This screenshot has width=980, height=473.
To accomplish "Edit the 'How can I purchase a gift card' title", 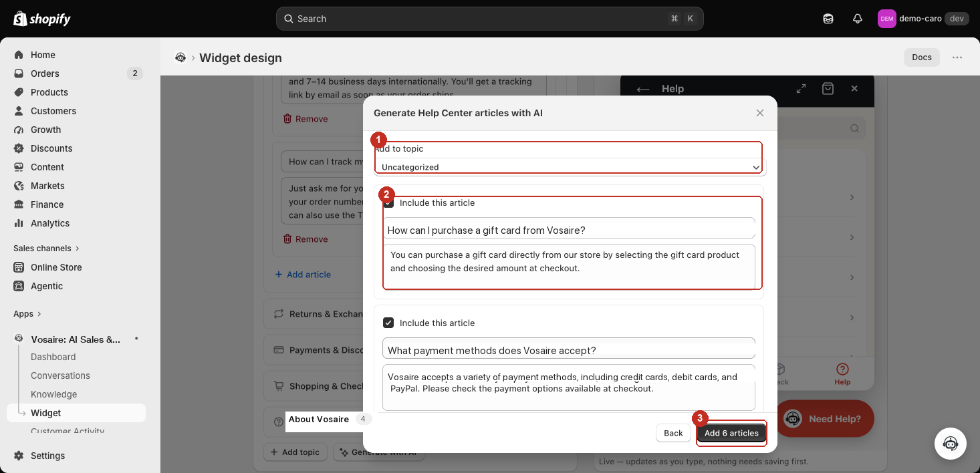I will (x=569, y=230).
